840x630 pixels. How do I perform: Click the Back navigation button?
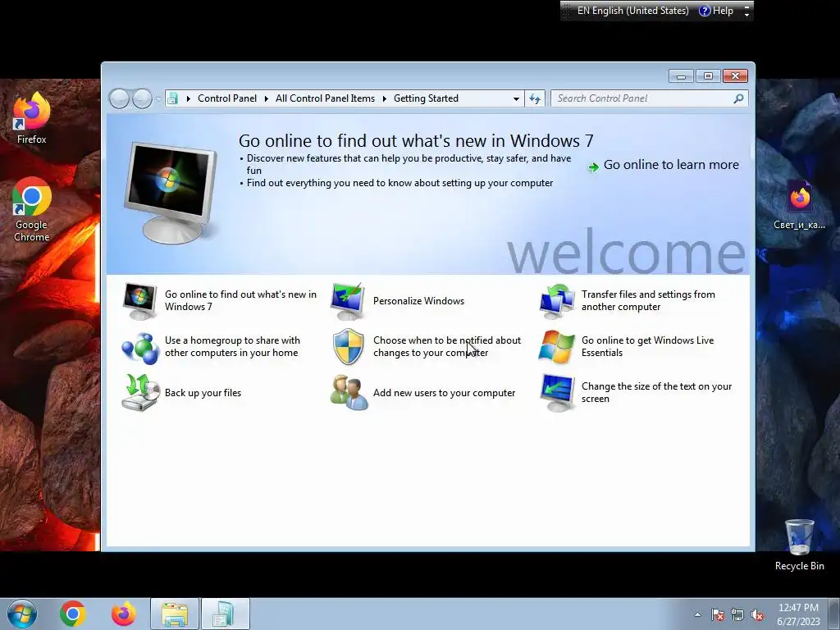coord(119,98)
